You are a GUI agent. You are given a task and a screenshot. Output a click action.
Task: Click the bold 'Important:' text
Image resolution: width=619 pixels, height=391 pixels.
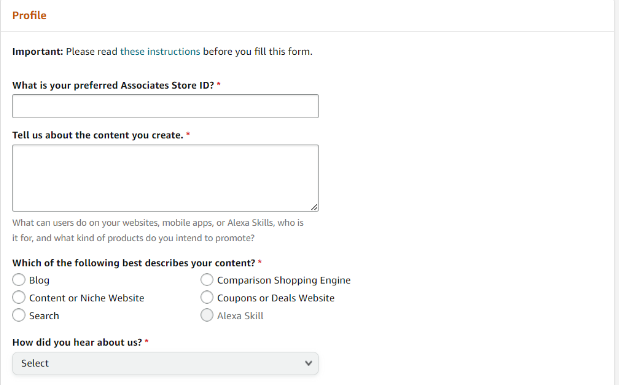pos(38,52)
